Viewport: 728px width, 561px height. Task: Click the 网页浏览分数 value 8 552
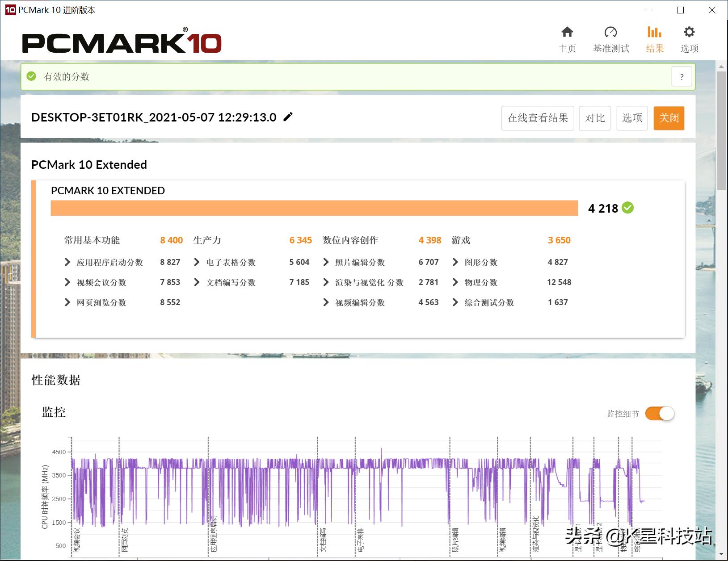click(x=170, y=302)
